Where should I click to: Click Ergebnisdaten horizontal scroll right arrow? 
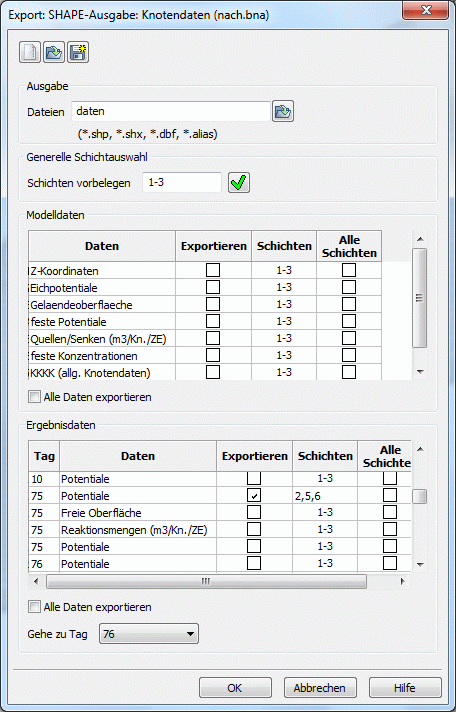click(x=402, y=581)
